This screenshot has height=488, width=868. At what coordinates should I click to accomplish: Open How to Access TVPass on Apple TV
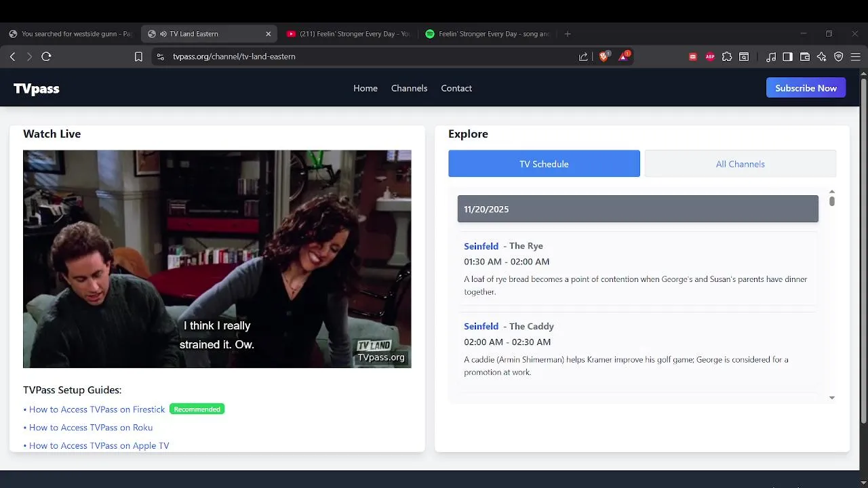[x=99, y=446]
